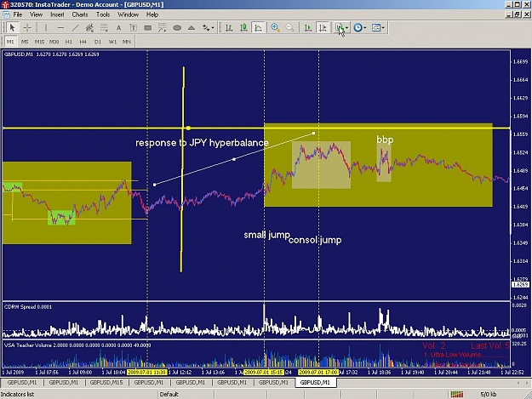The height and width of the screenshot is (399, 532).
Task: Click the 'Default' profile in status bar
Action: [169, 394]
